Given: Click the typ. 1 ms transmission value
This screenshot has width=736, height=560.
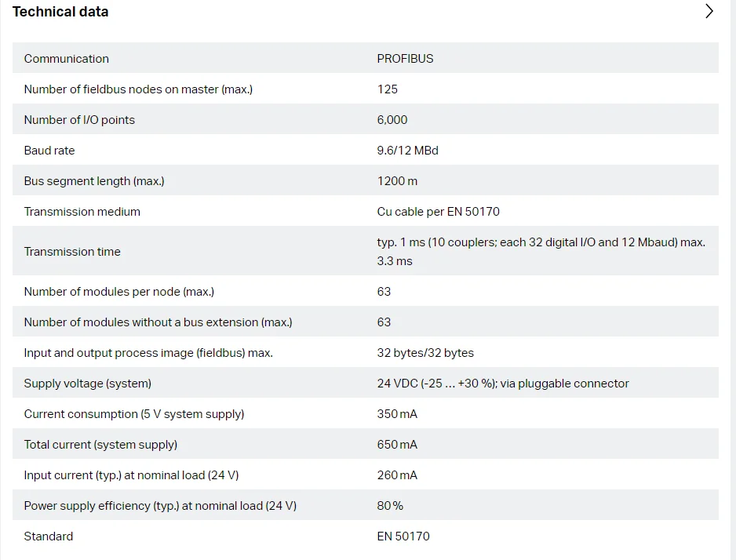Looking at the screenshot, I should [x=541, y=252].
